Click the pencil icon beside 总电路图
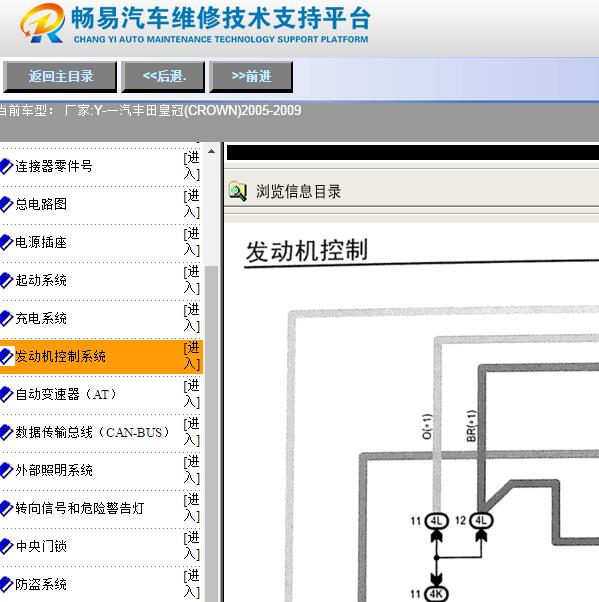The width and height of the screenshot is (599, 602). click(6, 204)
